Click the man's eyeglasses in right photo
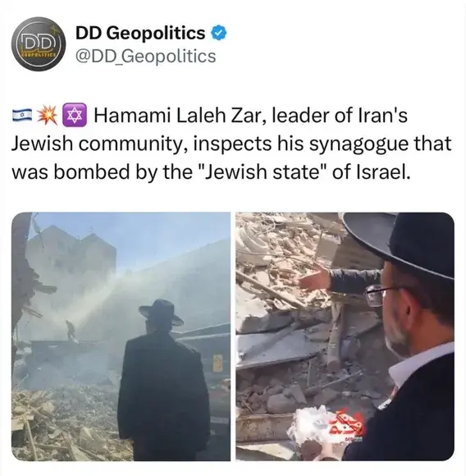The width and height of the screenshot is (466, 476). pos(379,294)
